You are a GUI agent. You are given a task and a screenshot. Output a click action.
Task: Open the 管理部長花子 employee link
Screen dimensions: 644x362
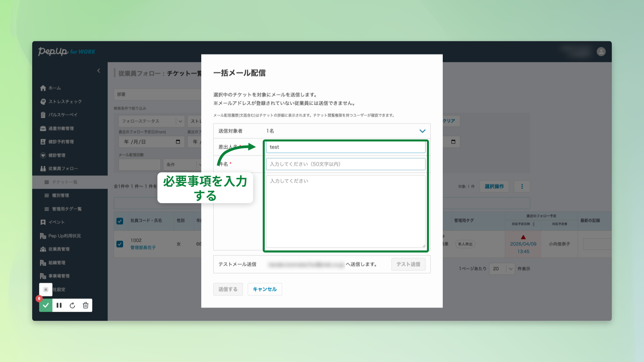click(x=143, y=248)
